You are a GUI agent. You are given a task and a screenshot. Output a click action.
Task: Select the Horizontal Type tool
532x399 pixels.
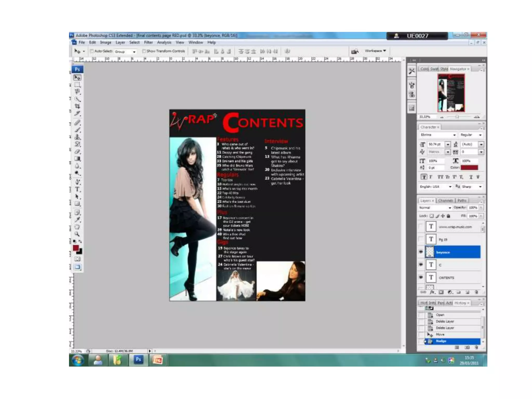click(77, 189)
